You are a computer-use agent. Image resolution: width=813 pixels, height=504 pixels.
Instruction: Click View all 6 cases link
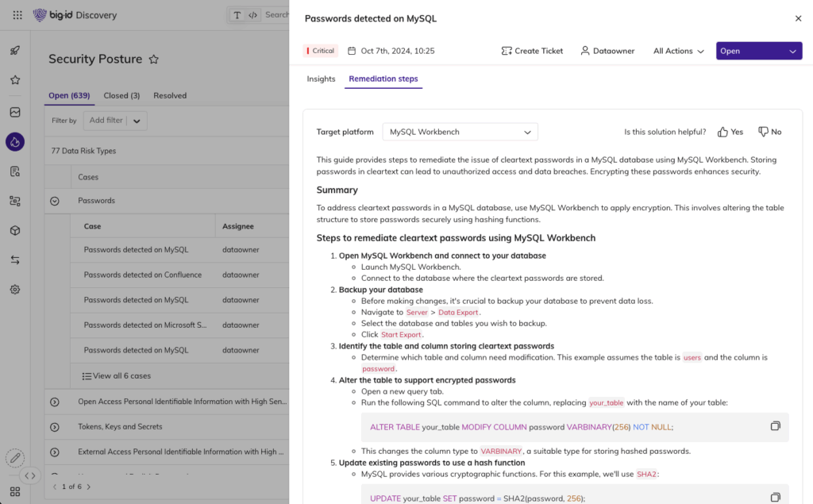(116, 376)
